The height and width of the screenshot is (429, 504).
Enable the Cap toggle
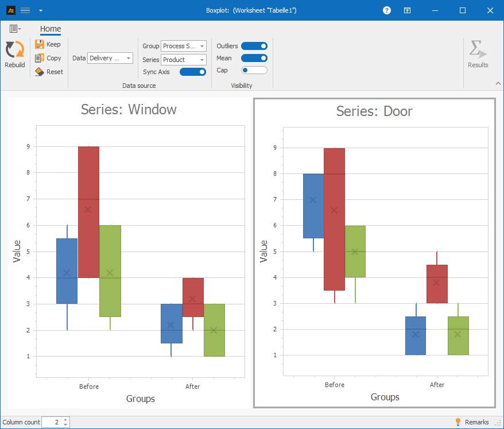click(x=254, y=70)
